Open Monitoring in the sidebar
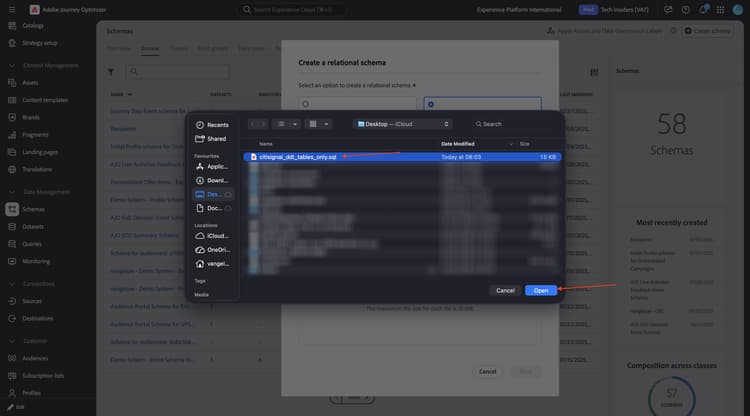 pyautogui.click(x=36, y=261)
